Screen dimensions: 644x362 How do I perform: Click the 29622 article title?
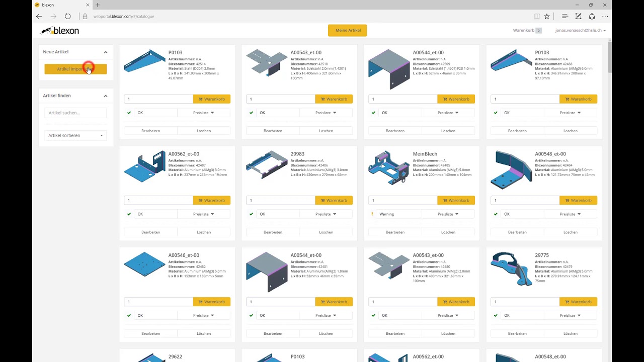[175, 356]
